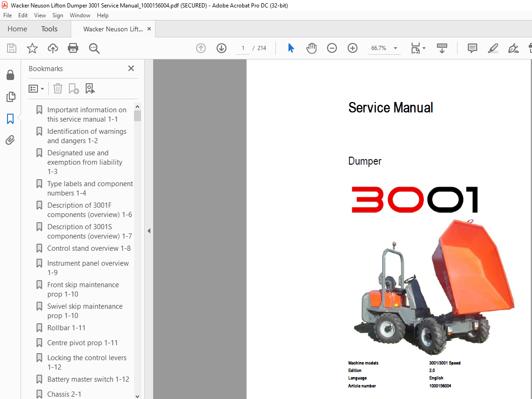Find the current bookmark icon
The width and height of the screenshot is (532, 399).
90,88
